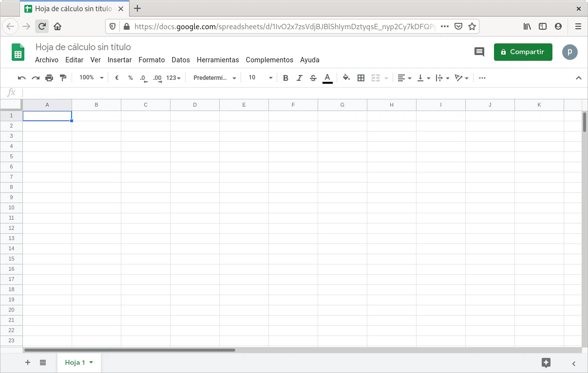
Task: Open the comment history icon
Action: pyautogui.click(x=479, y=52)
